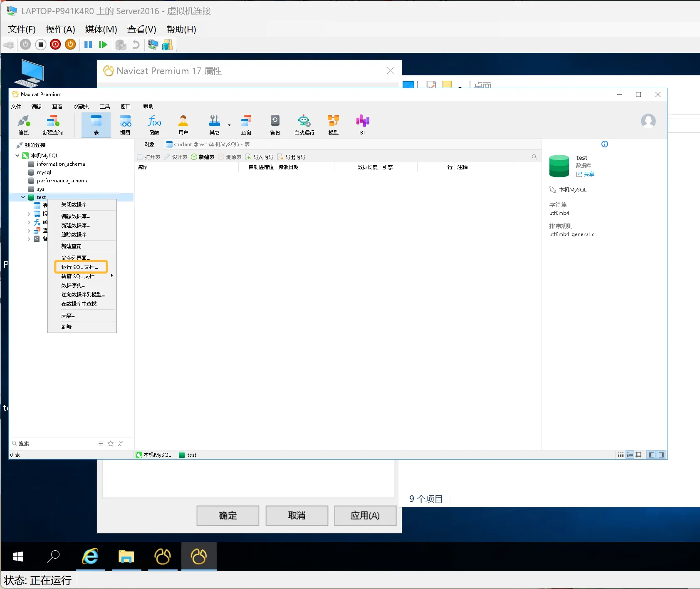Click the 共享 link in properties pane
This screenshot has height=589, width=700.
tap(586, 174)
